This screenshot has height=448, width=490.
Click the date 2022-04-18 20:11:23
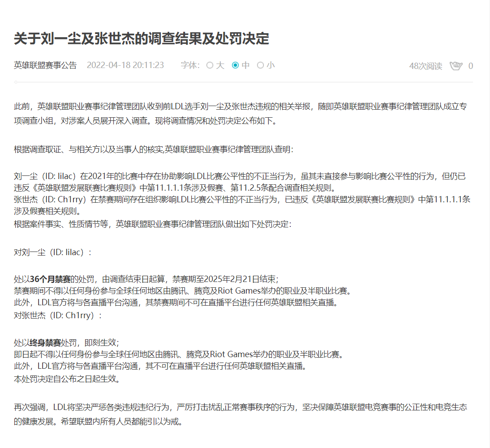coord(125,65)
